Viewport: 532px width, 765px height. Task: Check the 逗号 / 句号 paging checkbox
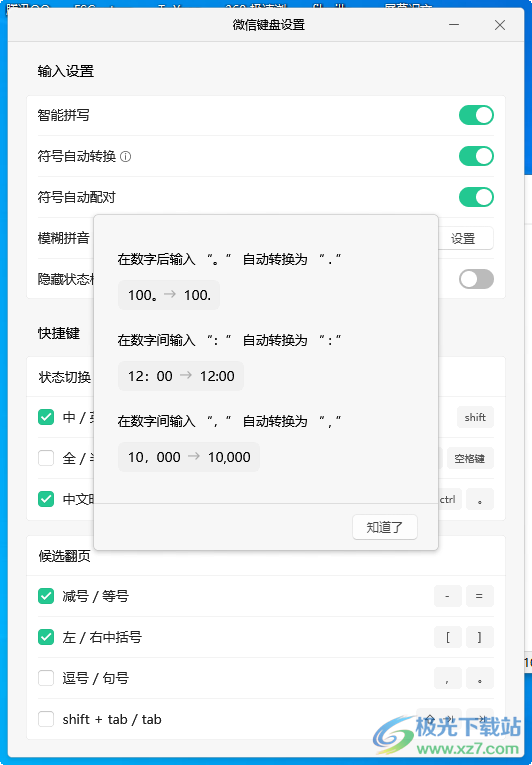pos(46,678)
